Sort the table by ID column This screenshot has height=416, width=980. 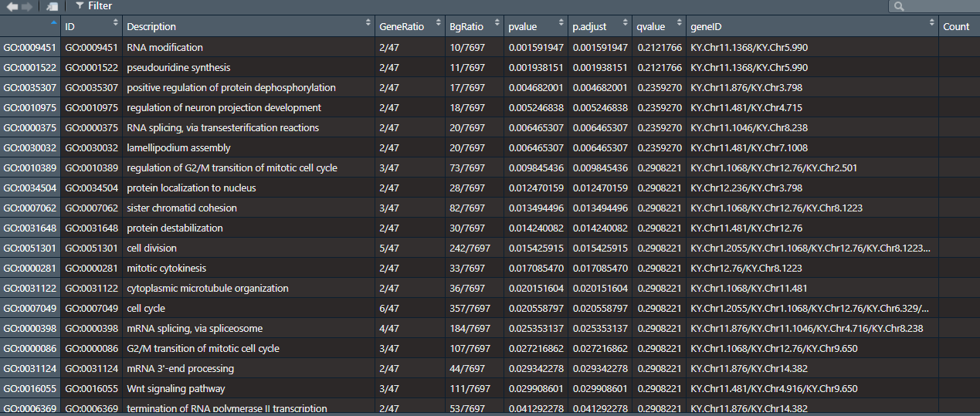(x=91, y=26)
